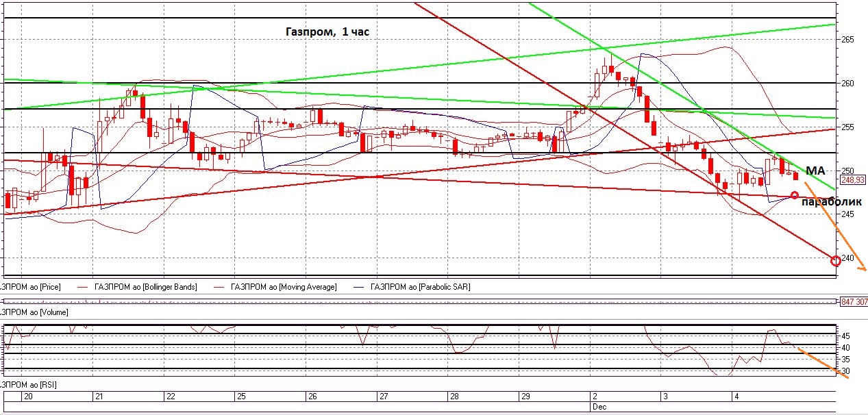This screenshot has height=415, width=868.
Task: Select date 27 on the time axis
Action: coord(384,397)
